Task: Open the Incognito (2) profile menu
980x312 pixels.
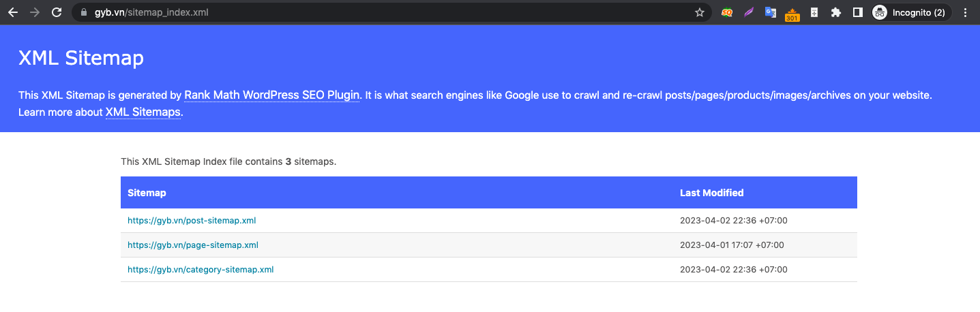Action: click(x=911, y=12)
